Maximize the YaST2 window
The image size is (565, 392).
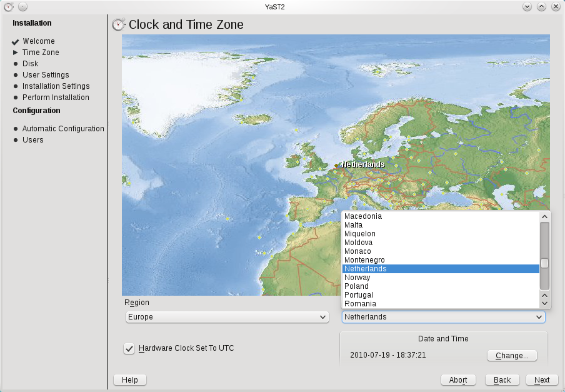541,6
